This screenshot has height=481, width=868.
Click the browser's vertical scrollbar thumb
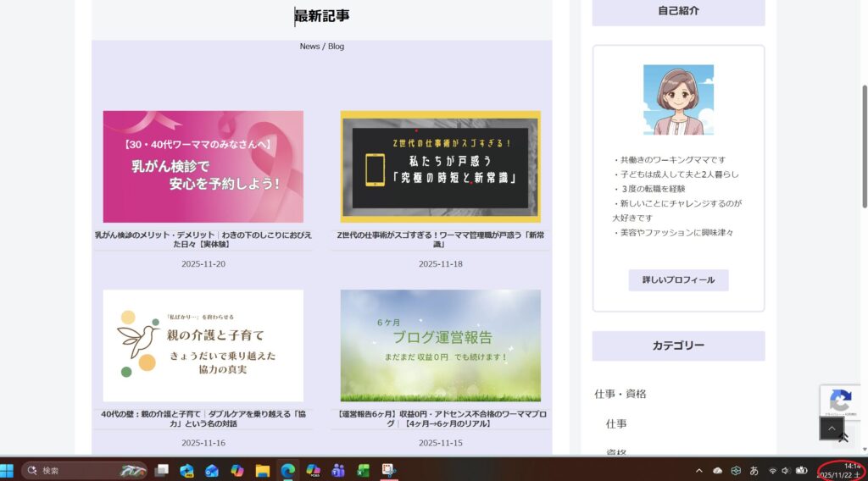[864, 144]
